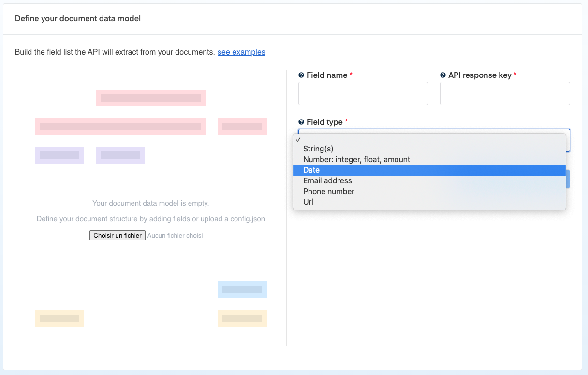Viewport: 588px width, 375px height.
Task: Click the Choisir un fichier button
Action: (x=118, y=236)
